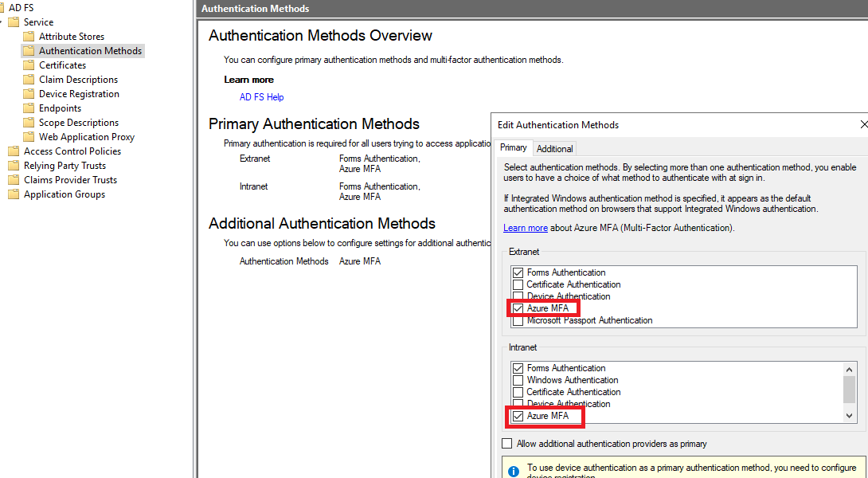Open Relying Party Trusts node

click(65, 166)
